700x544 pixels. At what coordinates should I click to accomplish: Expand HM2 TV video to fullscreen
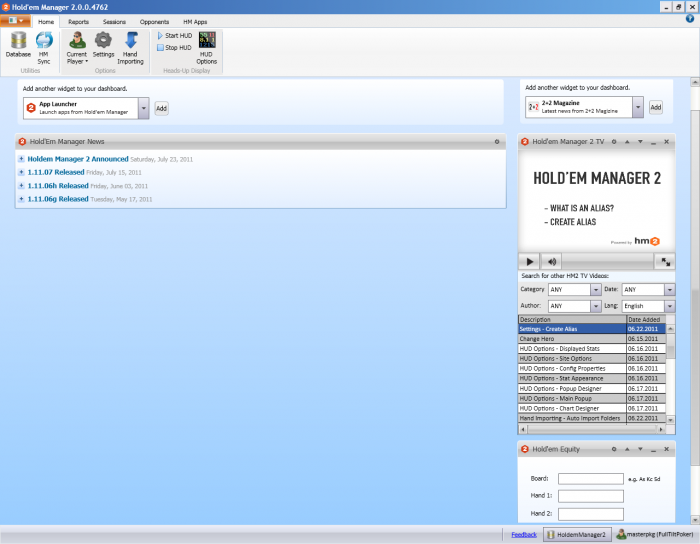pos(665,262)
